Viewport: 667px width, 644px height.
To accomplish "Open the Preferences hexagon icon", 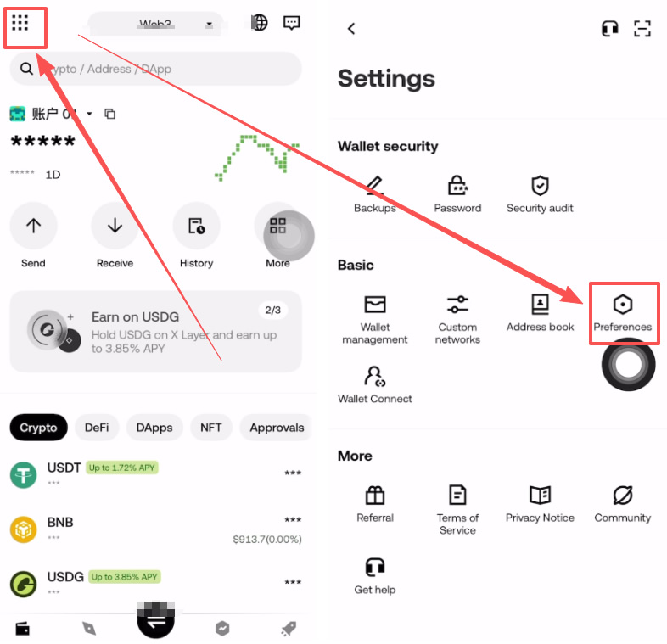I will point(622,304).
